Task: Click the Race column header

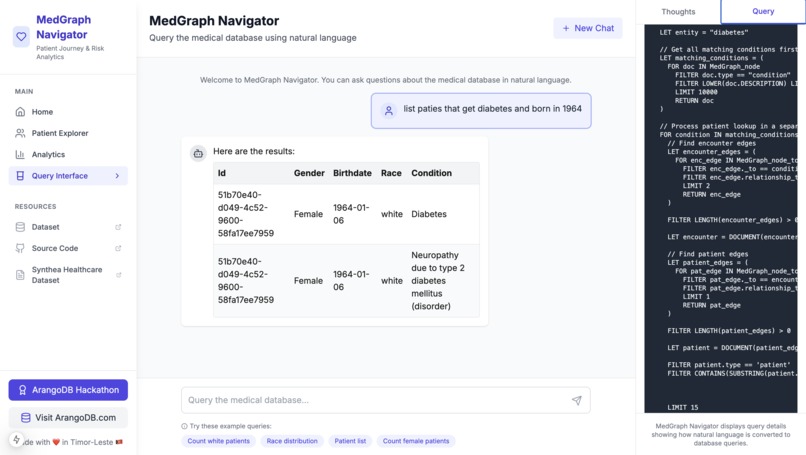Action: 391,173
